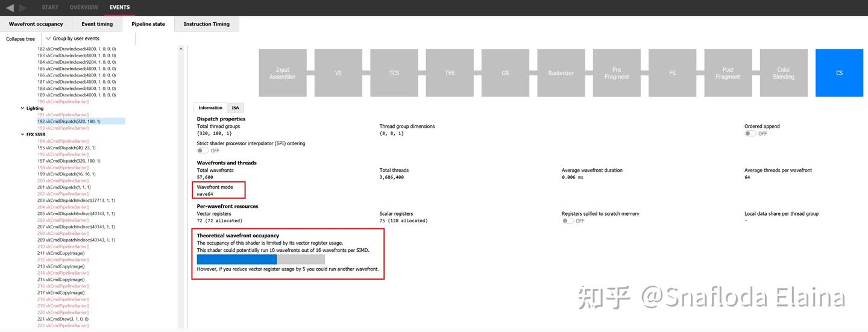Open the ISA sub-tab
Image resolution: width=868 pixels, height=332 pixels.
(x=235, y=108)
